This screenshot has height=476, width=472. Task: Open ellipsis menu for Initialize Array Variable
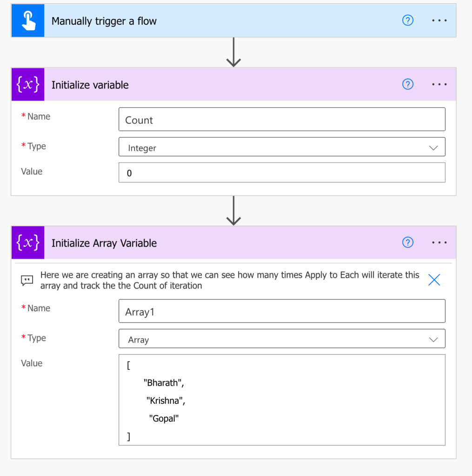click(439, 242)
